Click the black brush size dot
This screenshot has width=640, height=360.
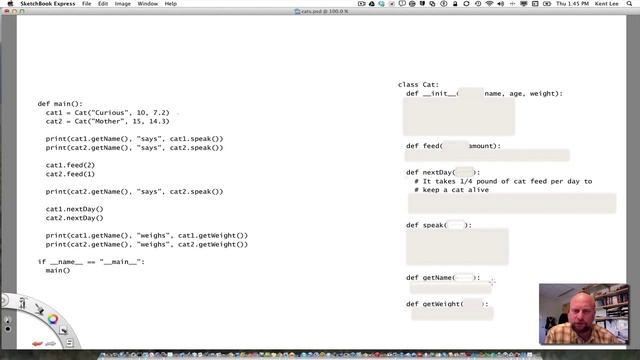pos(8,329)
